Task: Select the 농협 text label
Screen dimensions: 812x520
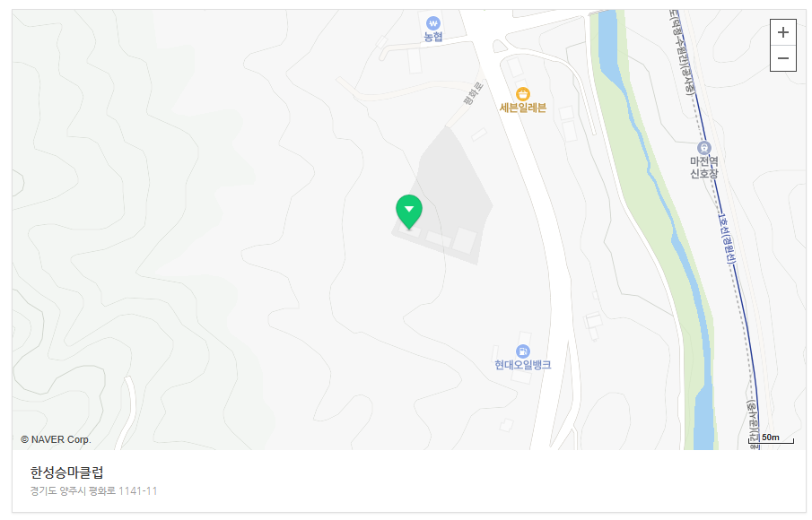Action: (x=433, y=37)
